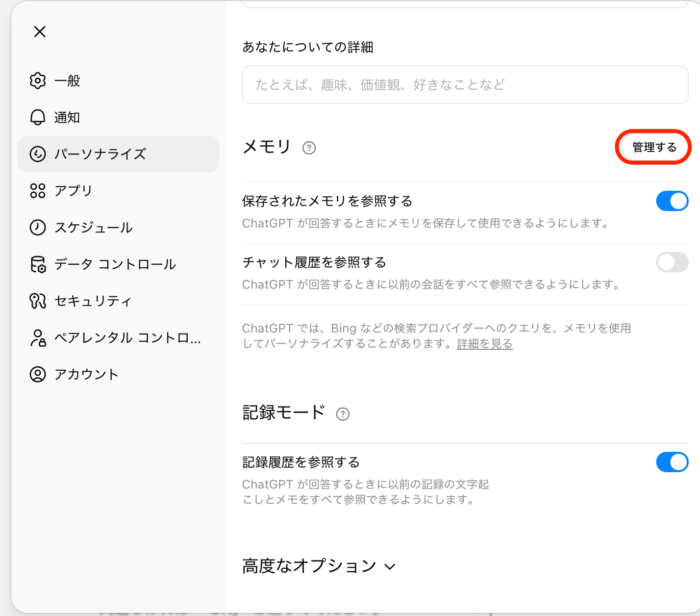Image resolution: width=700 pixels, height=616 pixels.
Task: Click the Account (アカウント) profile icon
Action: click(38, 374)
